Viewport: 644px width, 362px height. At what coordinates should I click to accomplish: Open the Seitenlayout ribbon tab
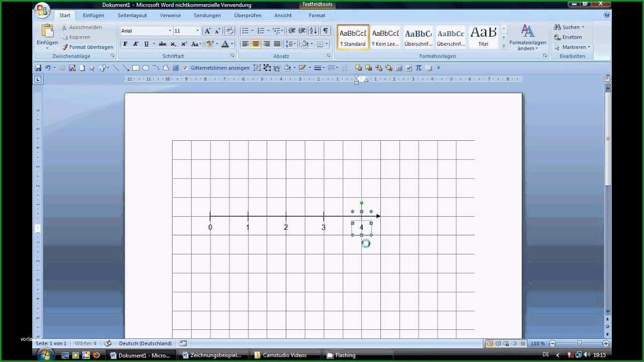click(x=132, y=16)
